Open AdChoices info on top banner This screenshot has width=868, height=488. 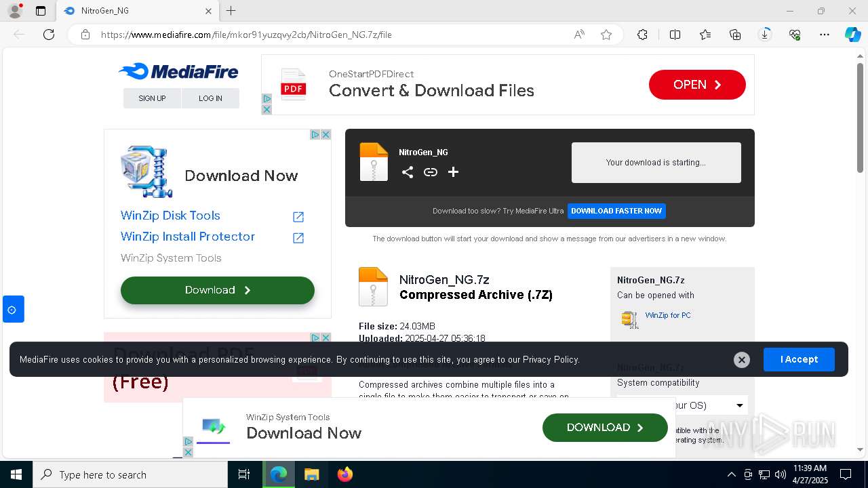[267, 99]
